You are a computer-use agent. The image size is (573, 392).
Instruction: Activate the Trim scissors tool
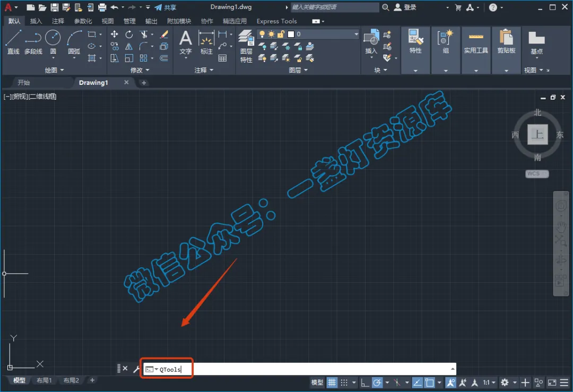144,34
